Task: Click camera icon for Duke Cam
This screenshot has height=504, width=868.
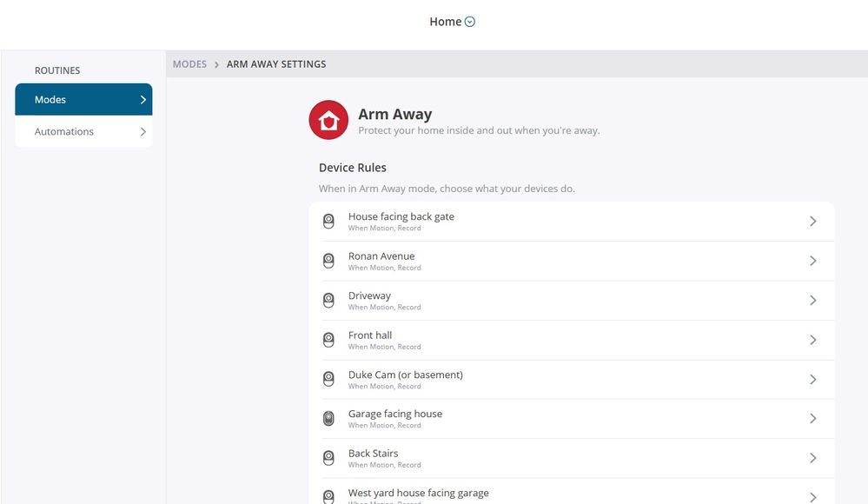Action: (328, 380)
